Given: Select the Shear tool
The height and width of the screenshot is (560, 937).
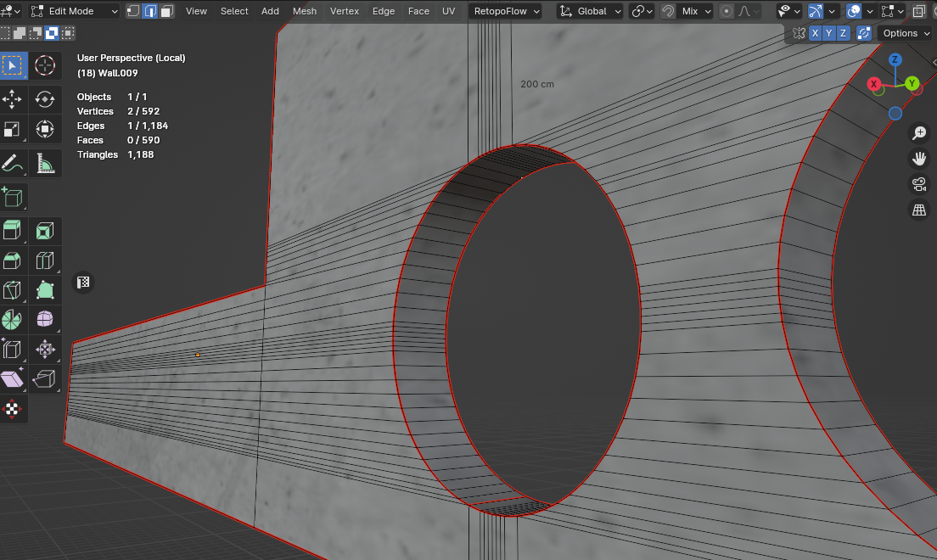Looking at the screenshot, I should click(x=13, y=379).
